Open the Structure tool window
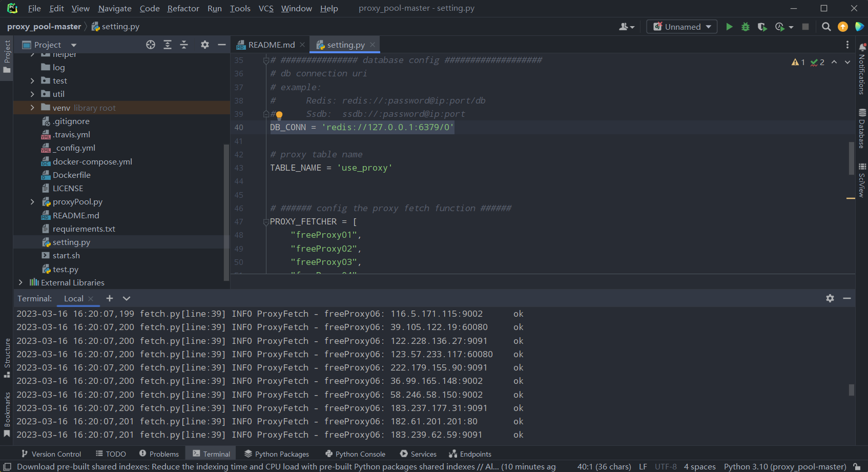This screenshot has width=868, height=472. 7,358
